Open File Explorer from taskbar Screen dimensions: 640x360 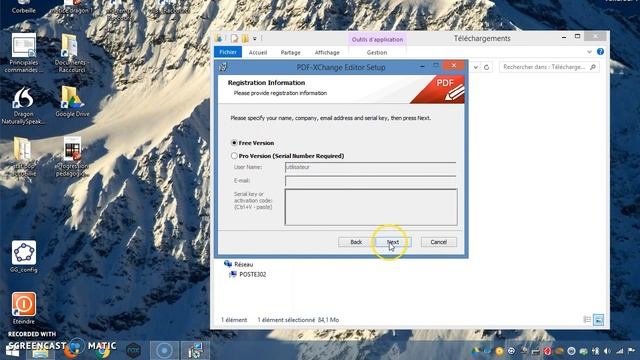[x=40, y=352]
